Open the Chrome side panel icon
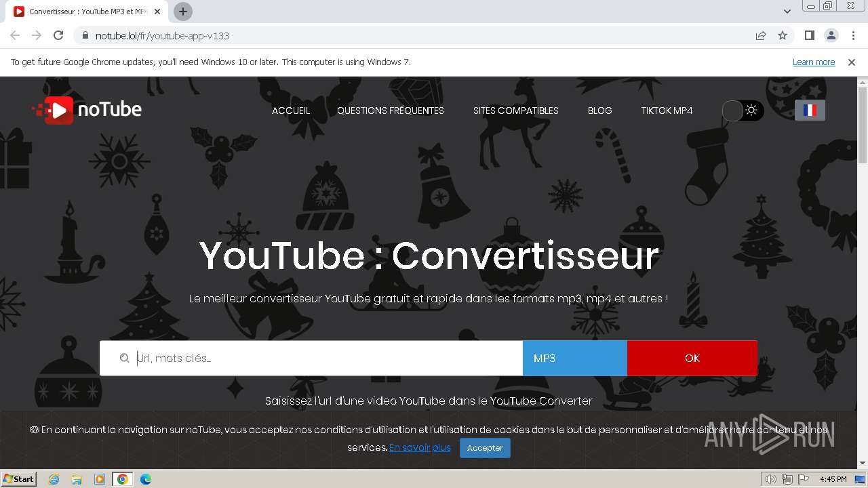868x488 pixels. coord(809,35)
